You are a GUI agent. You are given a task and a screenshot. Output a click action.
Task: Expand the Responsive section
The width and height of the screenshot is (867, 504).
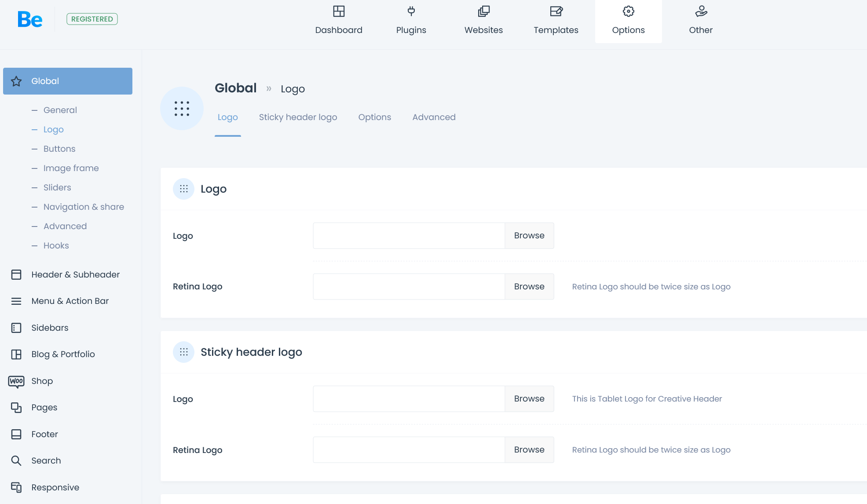click(55, 487)
